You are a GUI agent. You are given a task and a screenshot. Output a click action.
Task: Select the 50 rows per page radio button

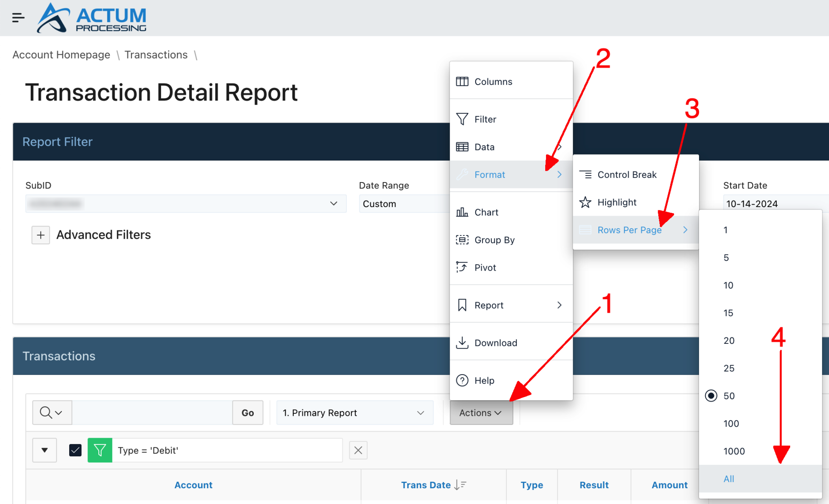pyautogui.click(x=711, y=396)
